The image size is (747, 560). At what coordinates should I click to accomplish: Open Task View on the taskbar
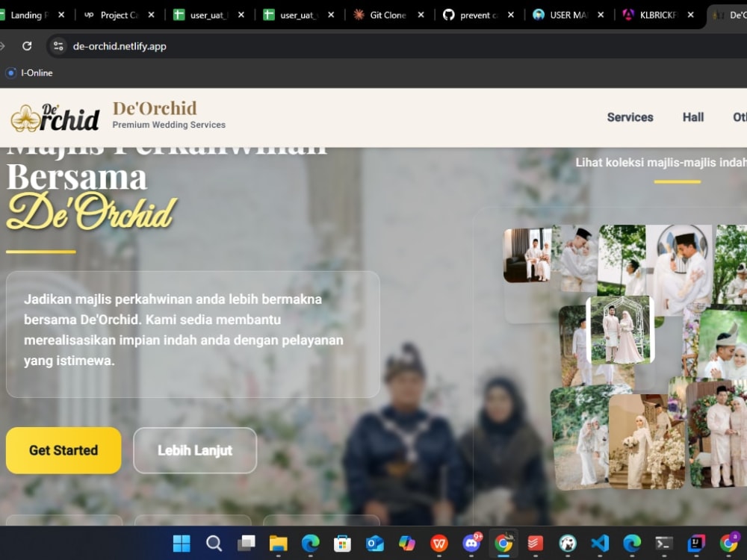(247, 543)
